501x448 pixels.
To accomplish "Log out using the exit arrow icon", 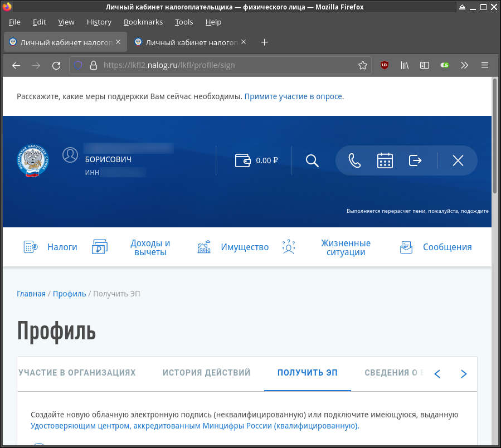I will [x=415, y=160].
